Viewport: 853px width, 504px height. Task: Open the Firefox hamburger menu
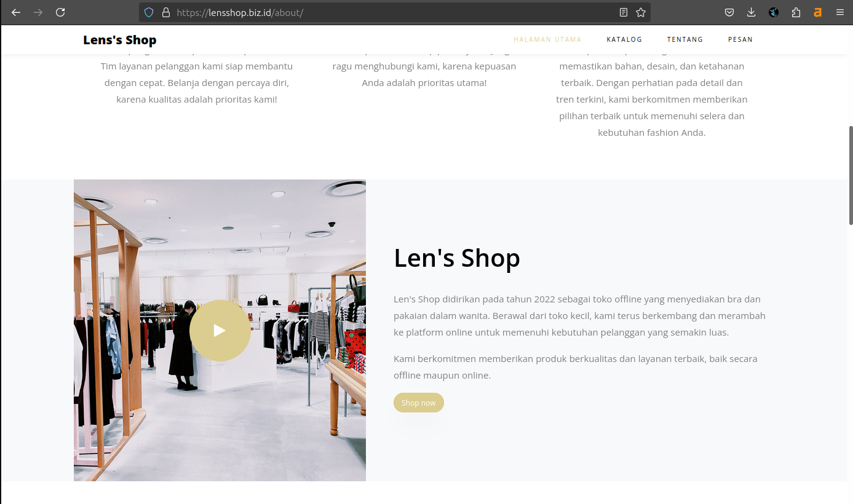point(840,12)
